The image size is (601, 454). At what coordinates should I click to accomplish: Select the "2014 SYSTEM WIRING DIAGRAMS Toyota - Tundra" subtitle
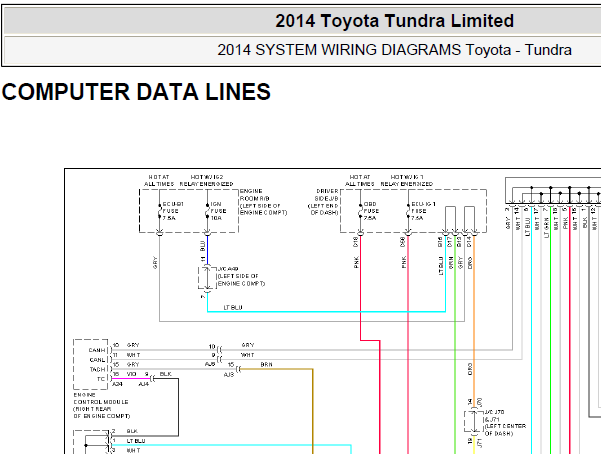click(x=394, y=50)
